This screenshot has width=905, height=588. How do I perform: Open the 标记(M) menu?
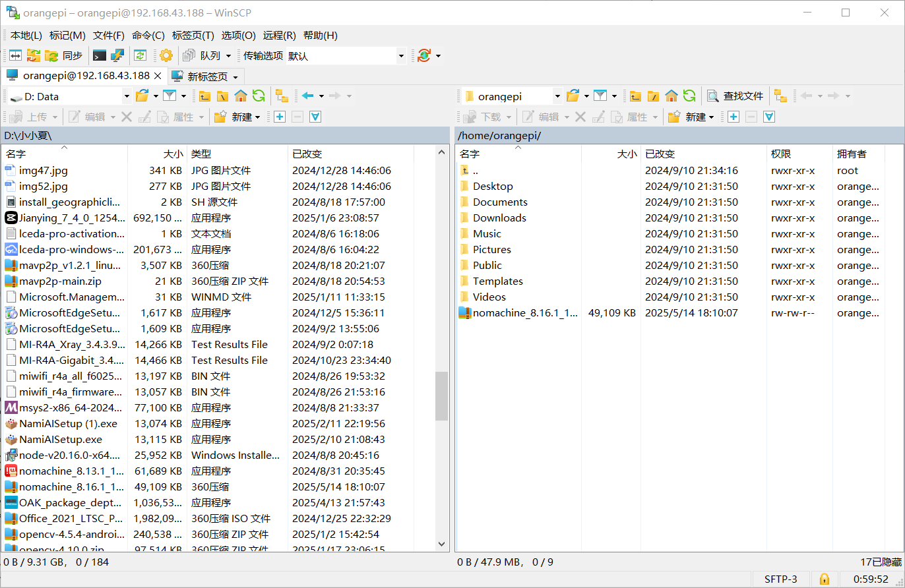(67, 36)
